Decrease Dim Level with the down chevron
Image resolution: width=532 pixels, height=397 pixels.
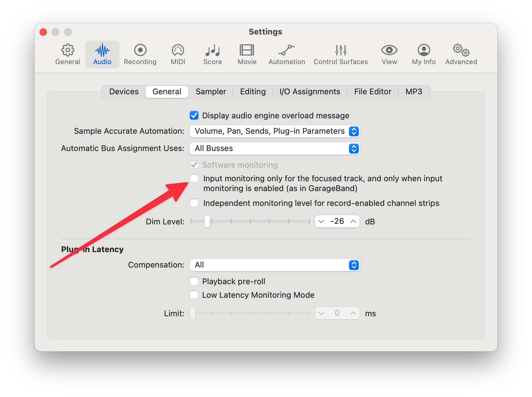pyautogui.click(x=321, y=221)
